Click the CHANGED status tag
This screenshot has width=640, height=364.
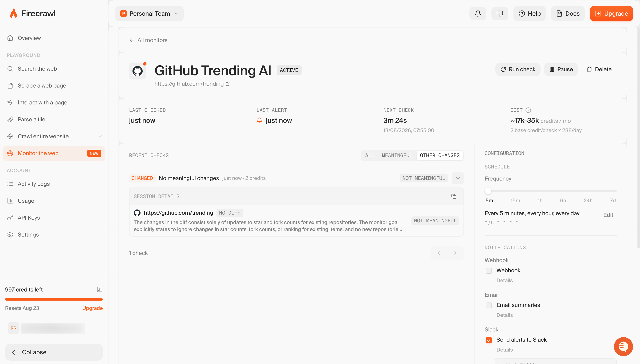[142, 178]
